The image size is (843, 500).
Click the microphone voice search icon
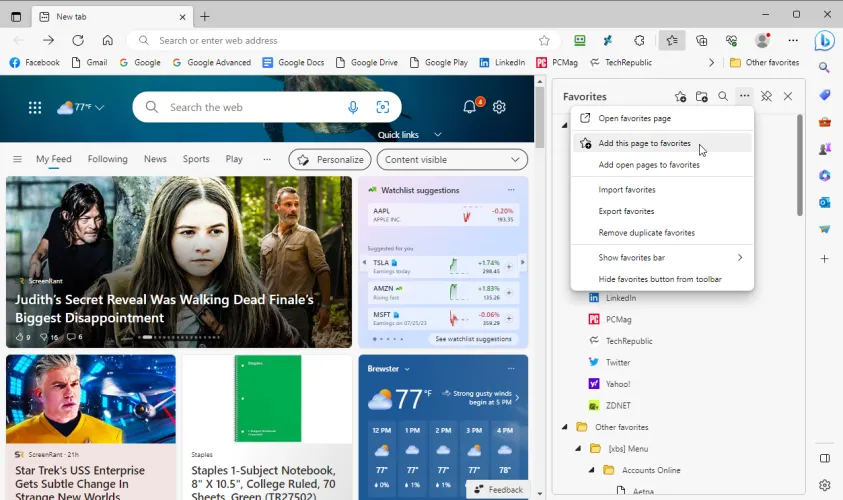[x=353, y=107]
